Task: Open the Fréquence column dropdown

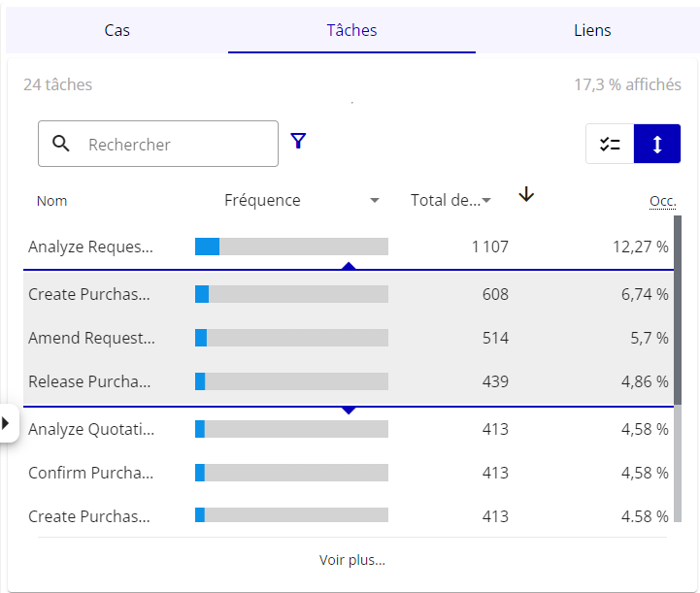Action: (x=375, y=201)
